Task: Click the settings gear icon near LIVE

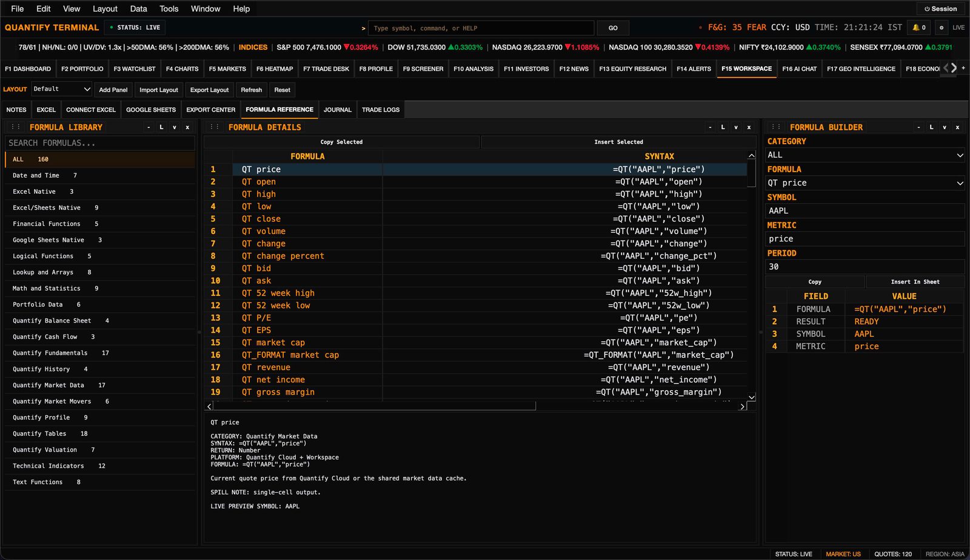Action: (x=941, y=28)
